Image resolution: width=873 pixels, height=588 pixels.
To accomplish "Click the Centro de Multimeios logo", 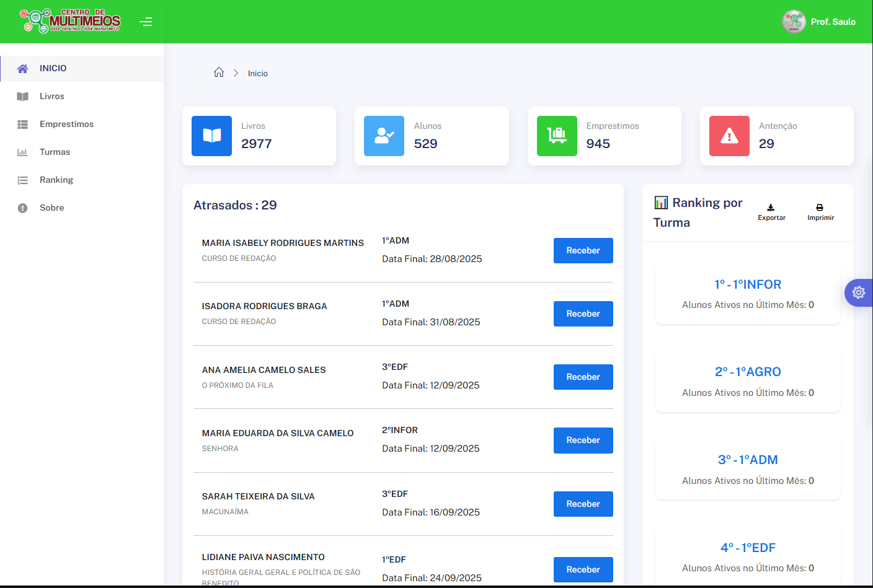I will tap(71, 21).
